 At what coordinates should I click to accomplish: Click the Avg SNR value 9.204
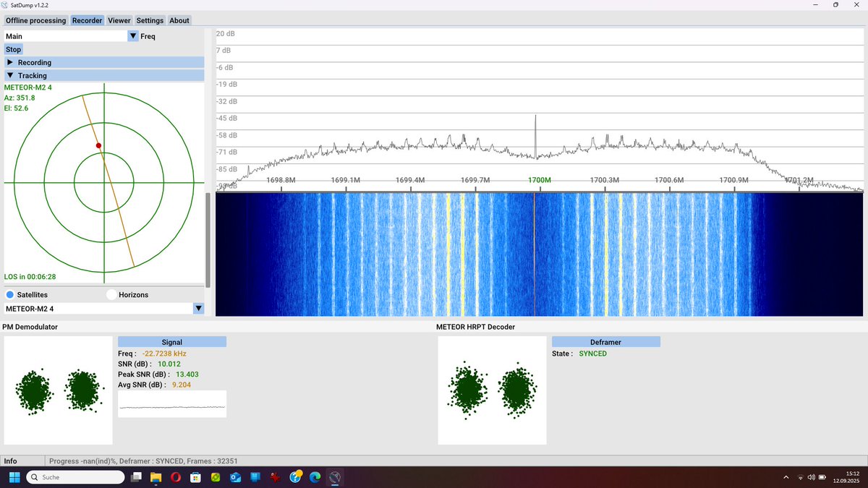[182, 385]
